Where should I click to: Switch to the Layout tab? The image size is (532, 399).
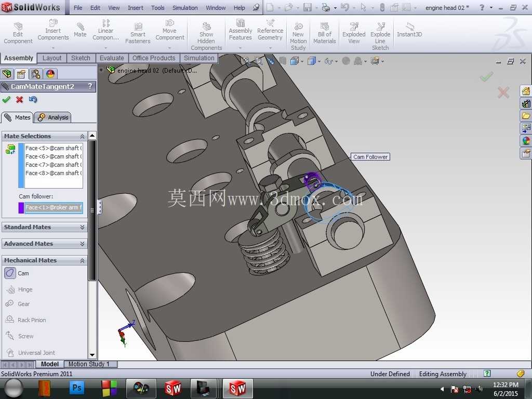(x=52, y=58)
